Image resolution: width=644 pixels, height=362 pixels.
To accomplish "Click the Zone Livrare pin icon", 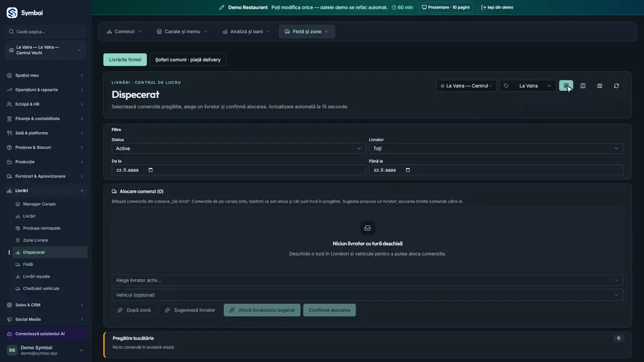I will click(18, 240).
